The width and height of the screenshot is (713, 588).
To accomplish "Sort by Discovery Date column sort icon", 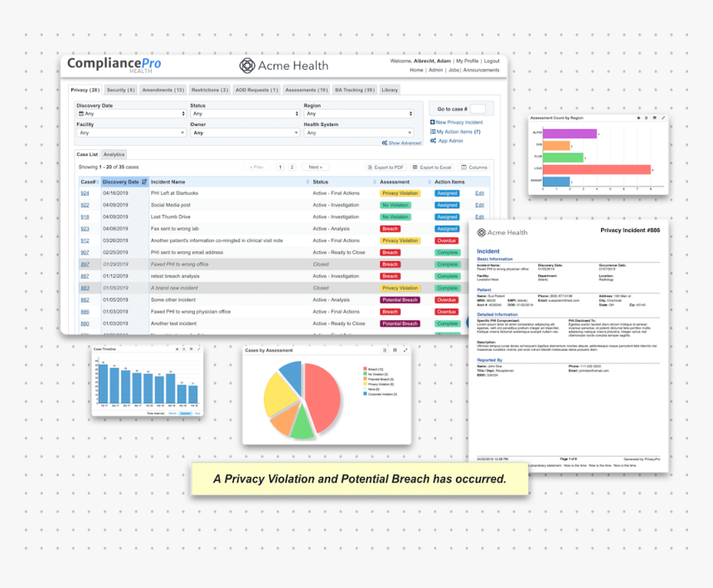I will pos(144,182).
